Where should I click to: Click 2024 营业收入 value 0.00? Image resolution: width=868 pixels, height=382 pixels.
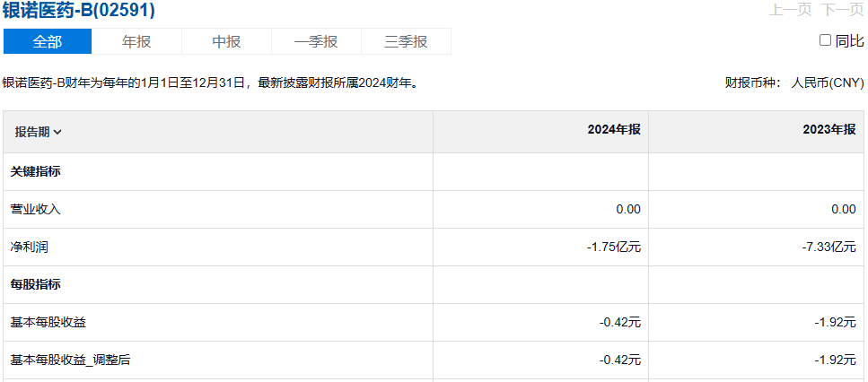(628, 210)
